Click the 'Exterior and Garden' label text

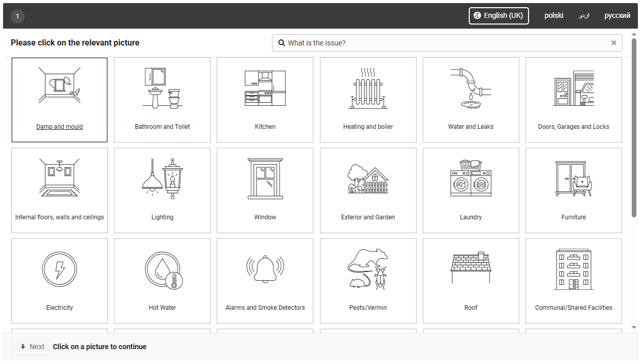pyautogui.click(x=368, y=217)
